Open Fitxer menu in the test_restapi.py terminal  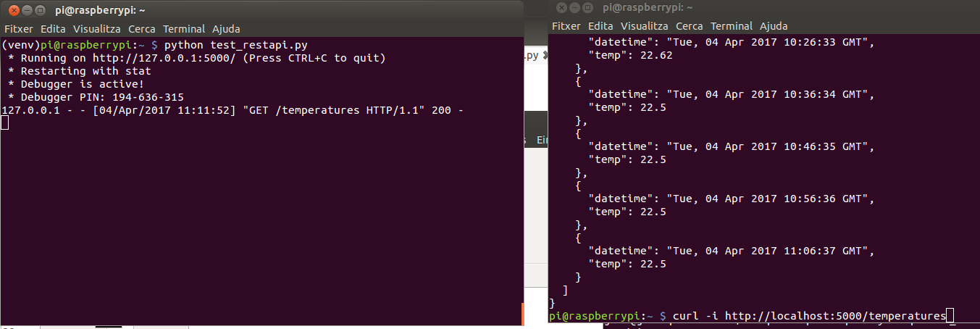[x=19, y=29]
